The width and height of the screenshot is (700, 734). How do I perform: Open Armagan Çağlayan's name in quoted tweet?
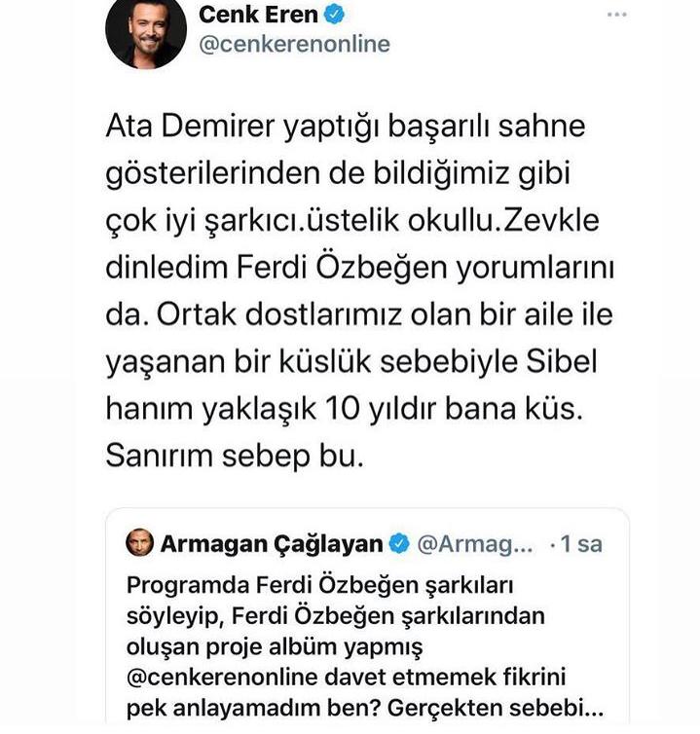click(272, 545)
